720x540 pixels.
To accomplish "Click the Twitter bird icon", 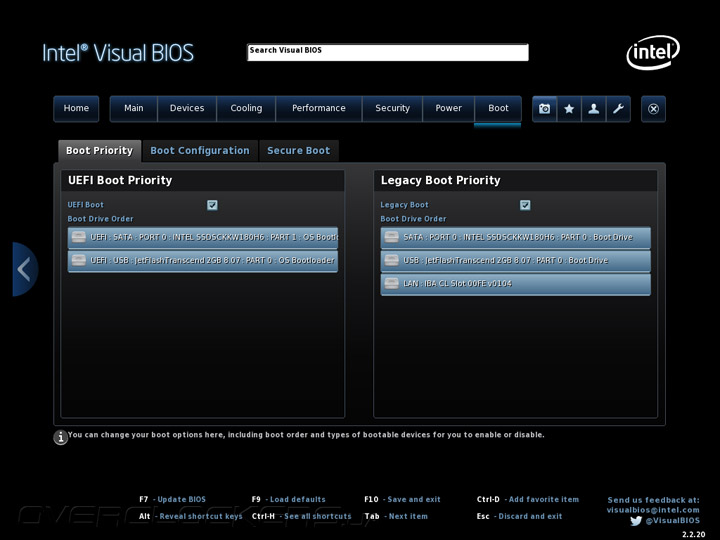I will point(636,521).
